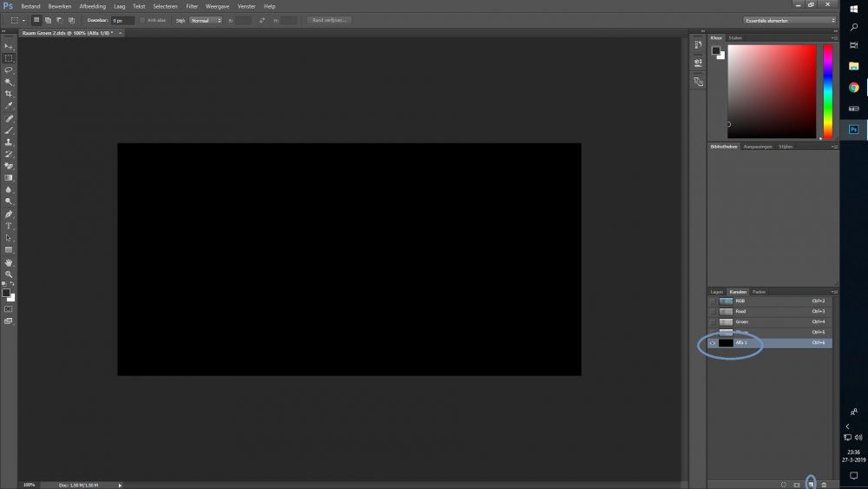Viewport: 868px width, 489px height.
Task: Pick the Type (T) tool
Action: [x=9, y=226]
